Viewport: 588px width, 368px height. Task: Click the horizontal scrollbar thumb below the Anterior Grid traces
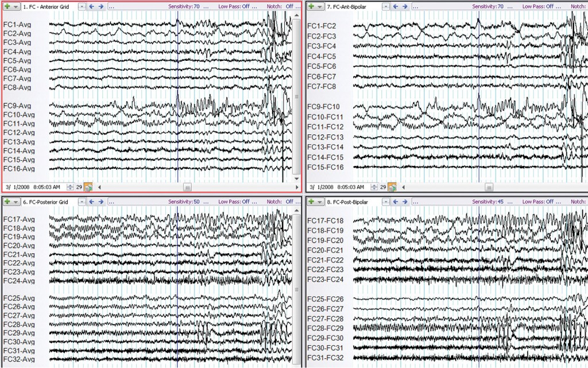point(188,186)
